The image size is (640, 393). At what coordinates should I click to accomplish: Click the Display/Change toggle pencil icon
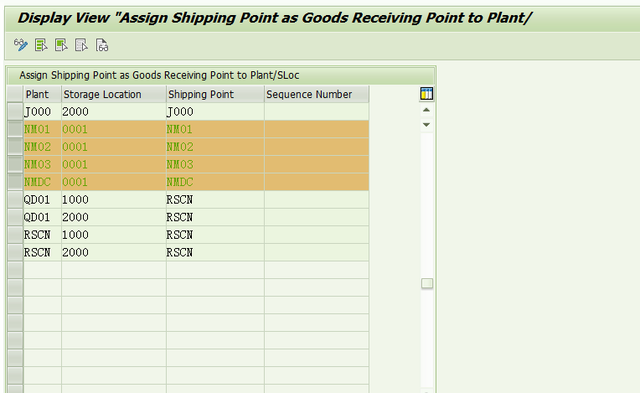[x=20, y=45]
